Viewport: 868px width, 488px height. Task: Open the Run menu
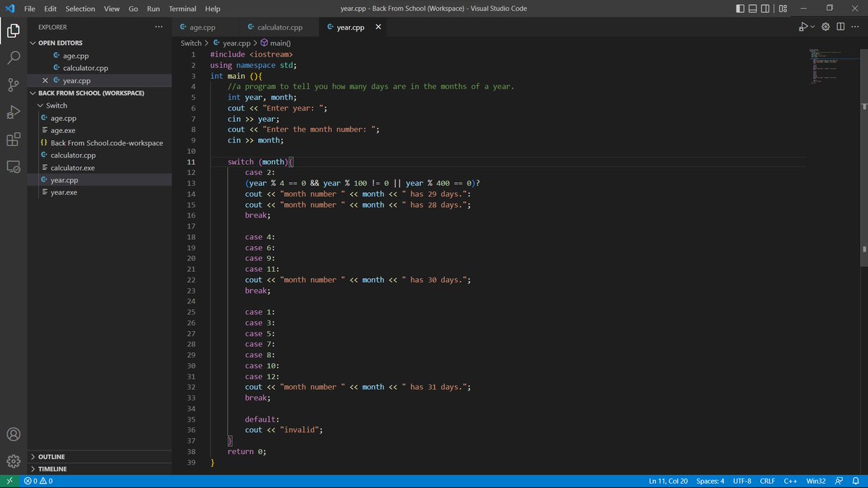153,9
